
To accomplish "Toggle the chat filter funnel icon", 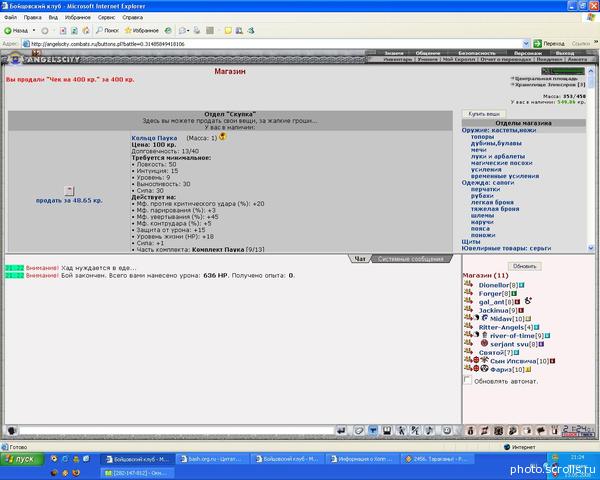I will tap(373, 431).
